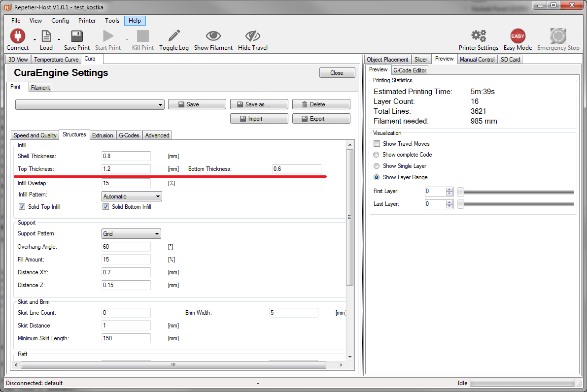Enable the Show Travel Moves checkbox
Screen dimensions: 587x392
pyautogui.click(x=377, y=144)
